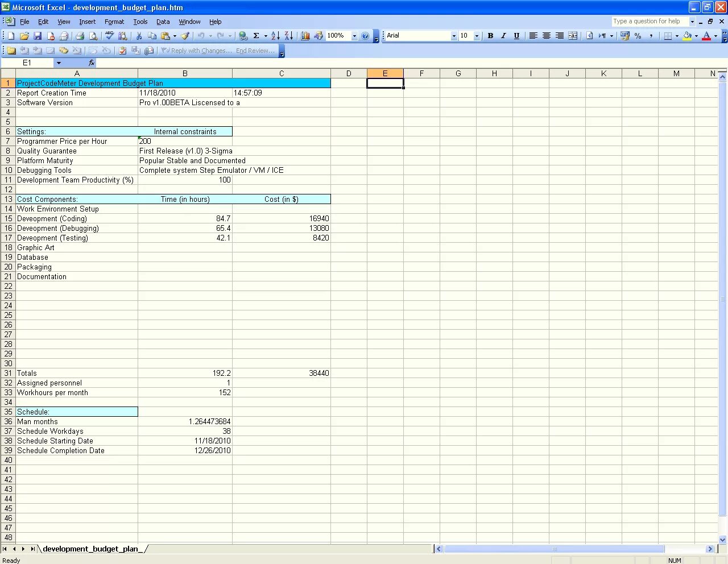This screenshot has height=564, width=728.
Task: Apply the Percent style icon
Action: click(x=638, y=36)
